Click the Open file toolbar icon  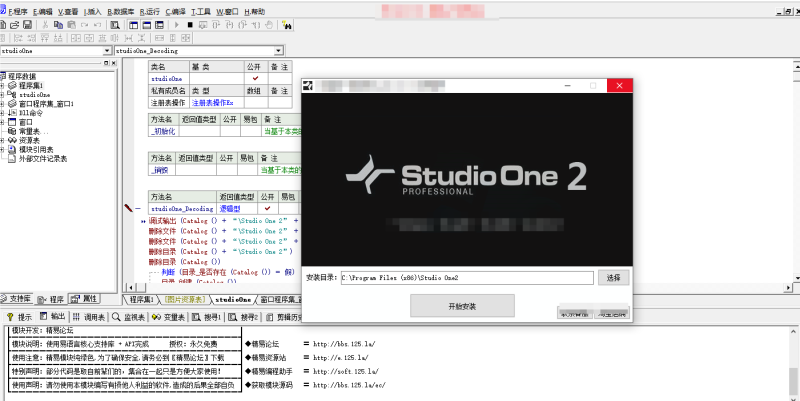point(14,24)
